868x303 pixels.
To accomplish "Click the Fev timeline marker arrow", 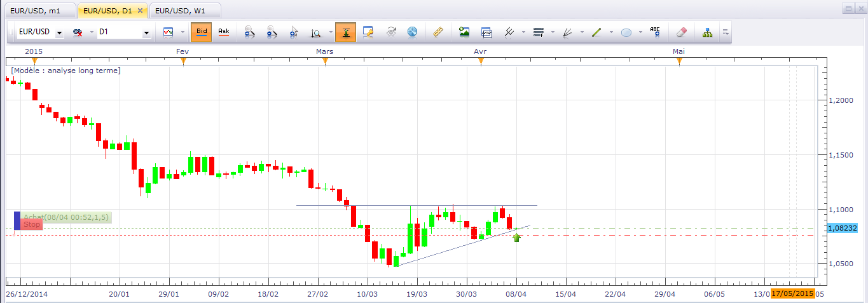I will point(183,61).
